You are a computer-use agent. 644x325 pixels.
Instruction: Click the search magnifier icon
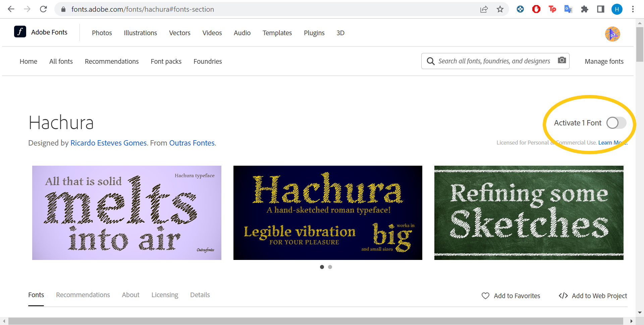pos(431,61)
